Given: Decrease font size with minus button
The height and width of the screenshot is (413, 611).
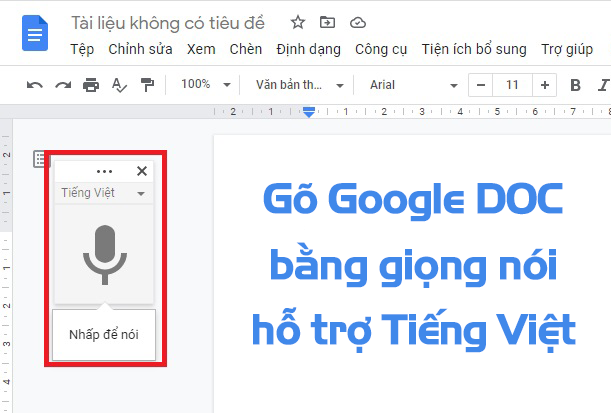Looking at the screenshot, I should 481,85.
